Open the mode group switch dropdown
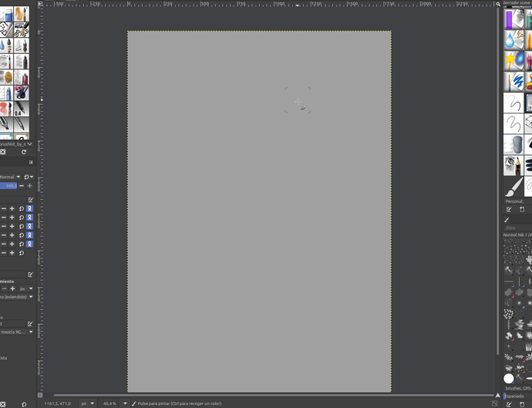This screenshot has height=408, width=532. (x=29, y=177)
